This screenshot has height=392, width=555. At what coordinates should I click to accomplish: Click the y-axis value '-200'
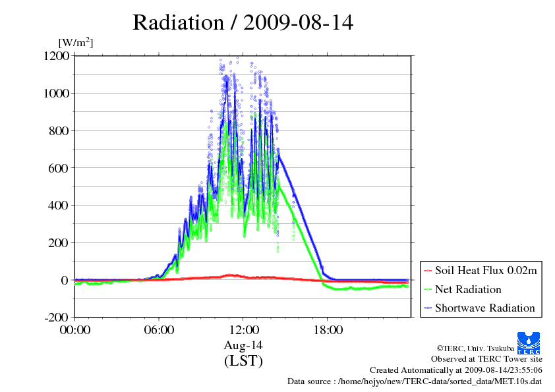click(56, 318)
